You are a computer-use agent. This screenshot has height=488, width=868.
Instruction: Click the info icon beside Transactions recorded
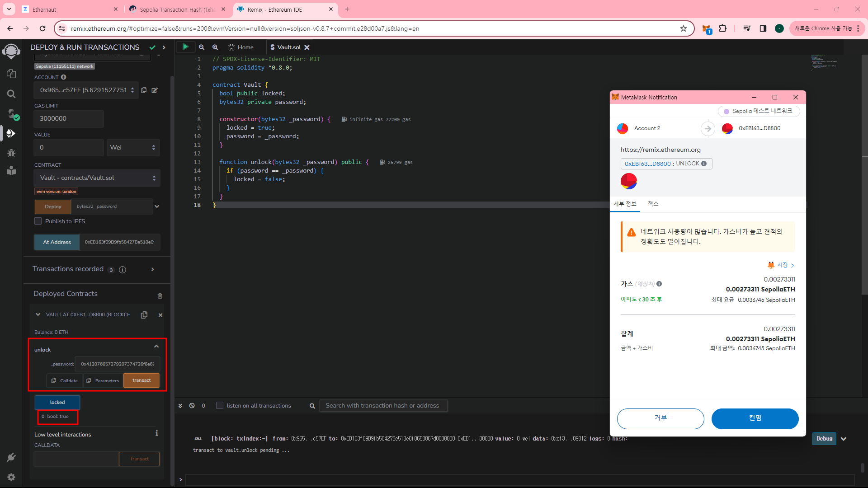click(x=122, y=269)
